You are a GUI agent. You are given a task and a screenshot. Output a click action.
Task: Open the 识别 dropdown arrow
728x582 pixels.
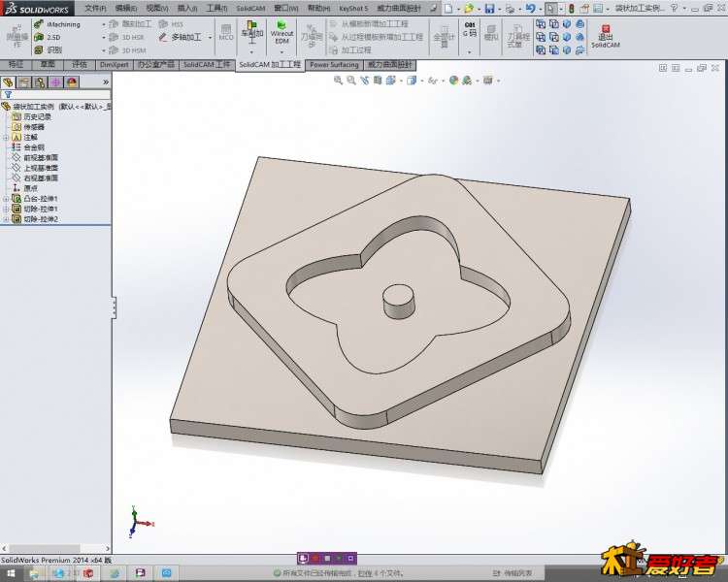point(103,50)
